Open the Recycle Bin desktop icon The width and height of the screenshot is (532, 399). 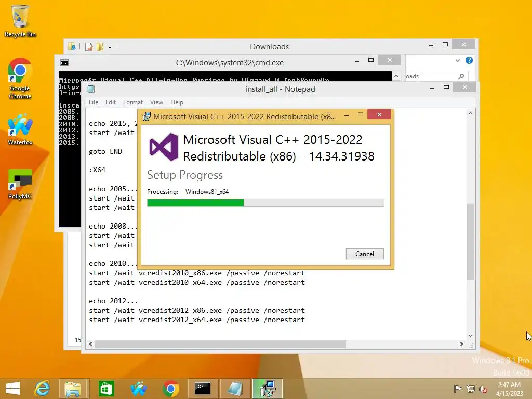click(20, 21)
